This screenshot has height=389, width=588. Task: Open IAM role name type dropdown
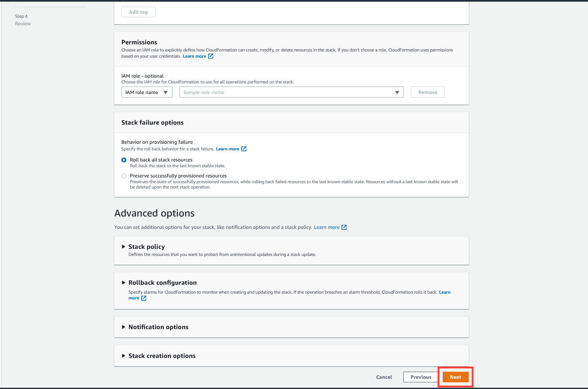pos(147,92)
